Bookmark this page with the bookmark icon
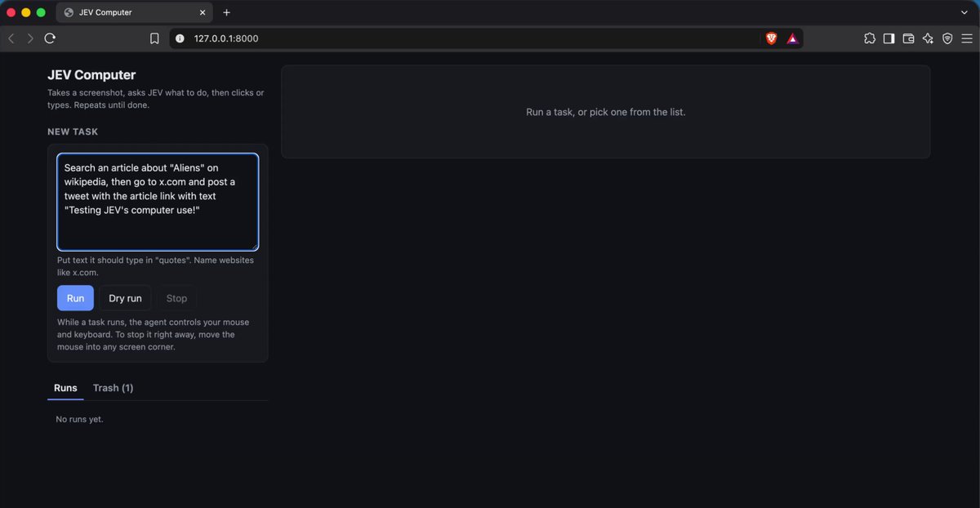This screenshot has height=508, width=980. tap(154, 38)
